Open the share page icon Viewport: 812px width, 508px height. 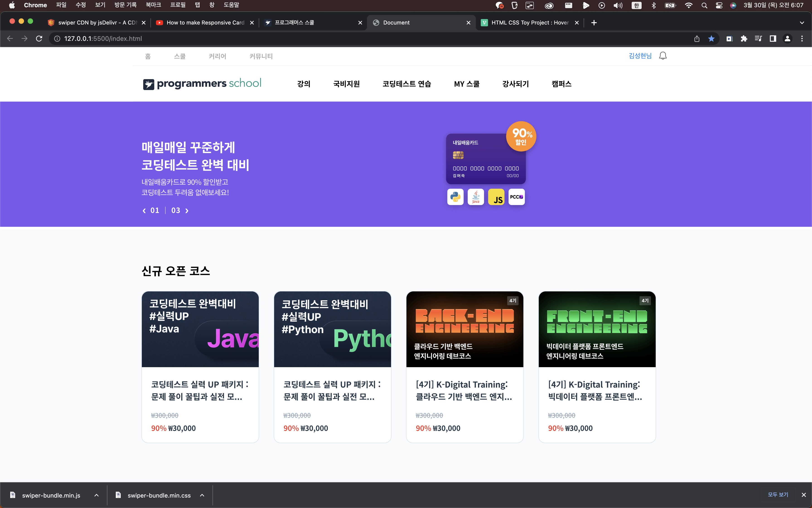(x=697, y=39)
